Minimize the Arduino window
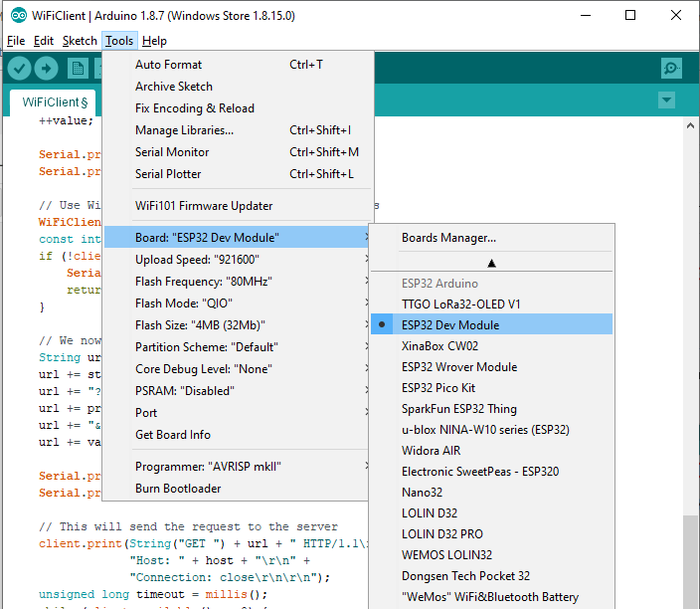 coord(586,16)
